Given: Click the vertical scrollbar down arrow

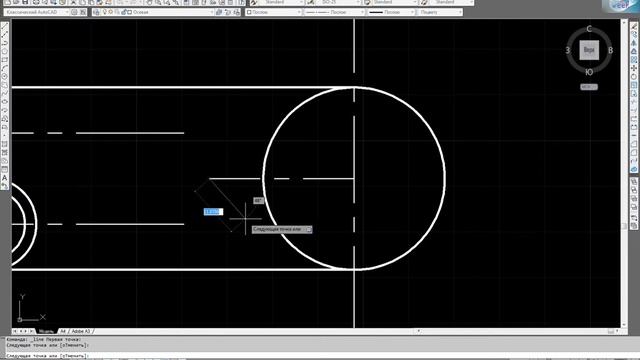Looking at the screenshot, I should (x=624, y=324).
